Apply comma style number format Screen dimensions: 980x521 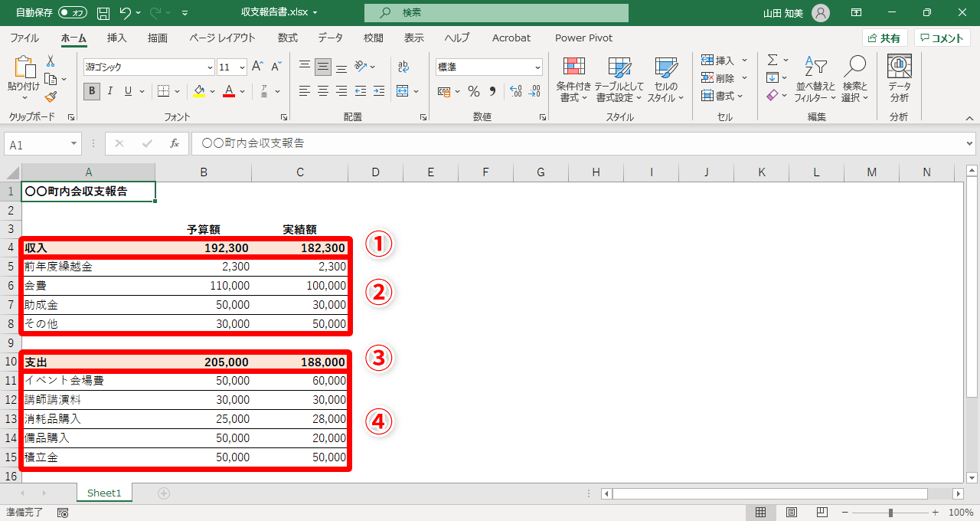click(493, 91)
